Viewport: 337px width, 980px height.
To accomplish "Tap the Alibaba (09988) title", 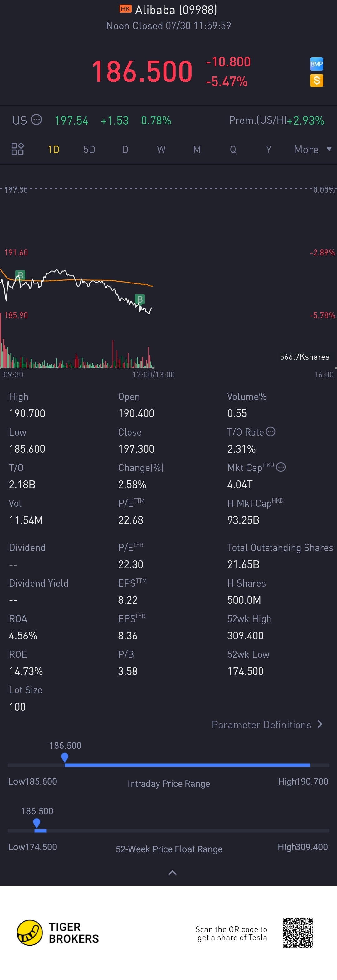I will [x=176, y=9].
